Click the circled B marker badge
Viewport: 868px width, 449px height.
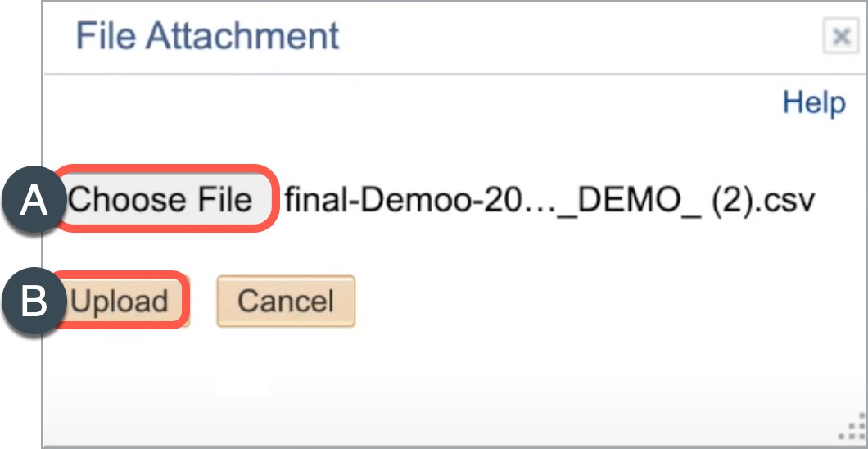coord(34,302)
